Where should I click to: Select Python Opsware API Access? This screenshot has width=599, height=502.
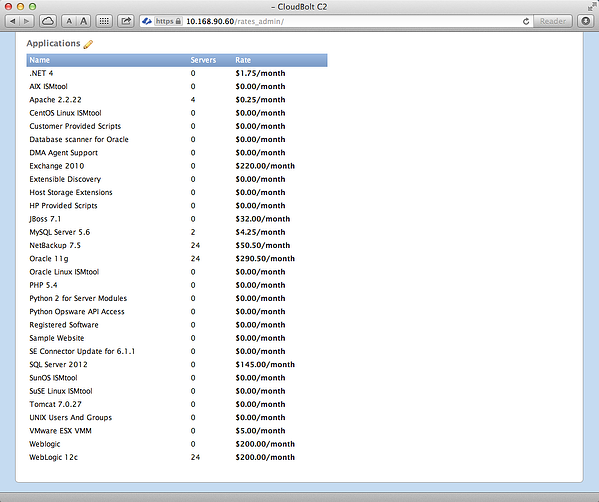[x=77, y=312]
